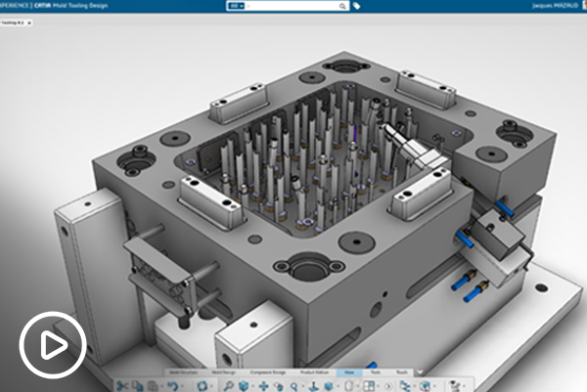Viewport: 587px width, 392px height.
Task: Click inside the top search field
Action: coord(293,6)
